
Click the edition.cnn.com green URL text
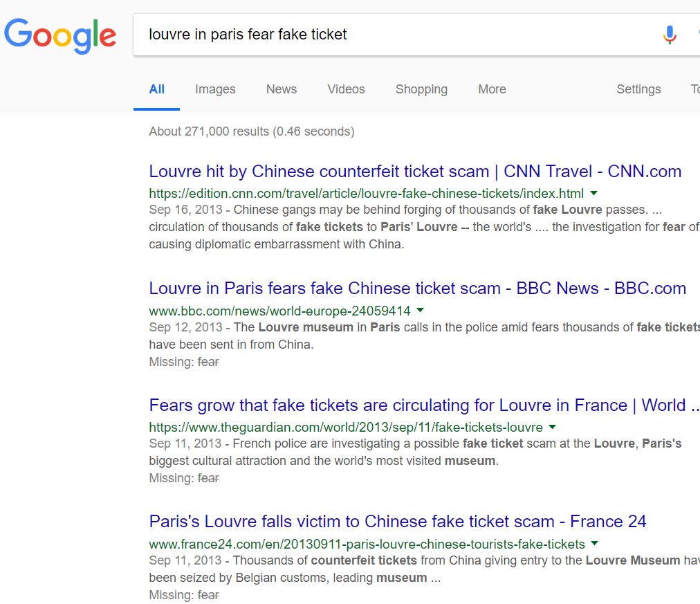point(366,193)
